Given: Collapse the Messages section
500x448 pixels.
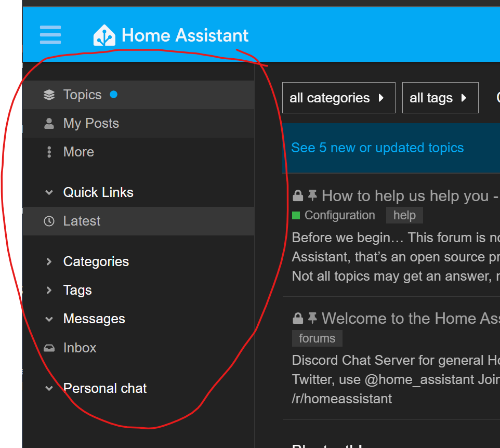Looking at the screenshot, I should coord(49,319).
